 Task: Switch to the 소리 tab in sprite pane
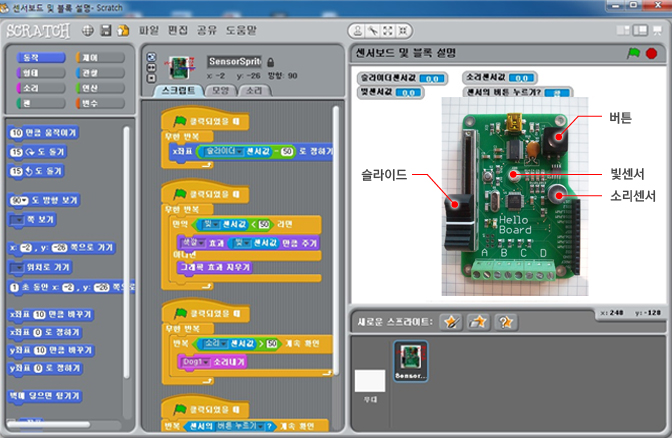click(x=254, y=90)
